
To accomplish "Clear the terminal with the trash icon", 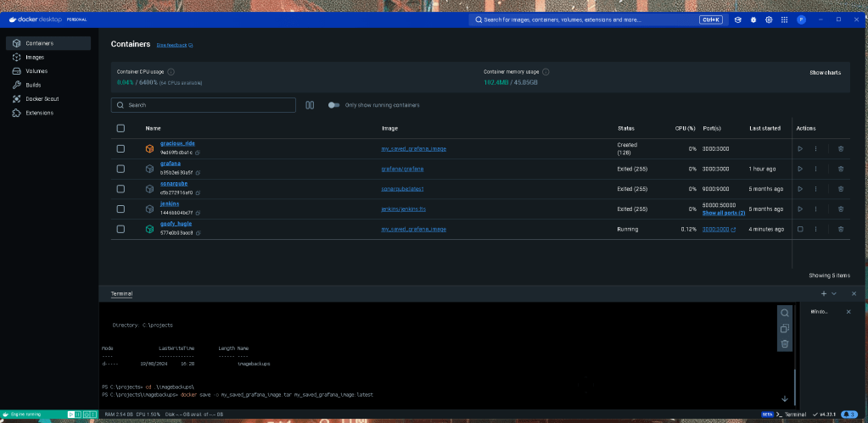I will pos(784,344).
